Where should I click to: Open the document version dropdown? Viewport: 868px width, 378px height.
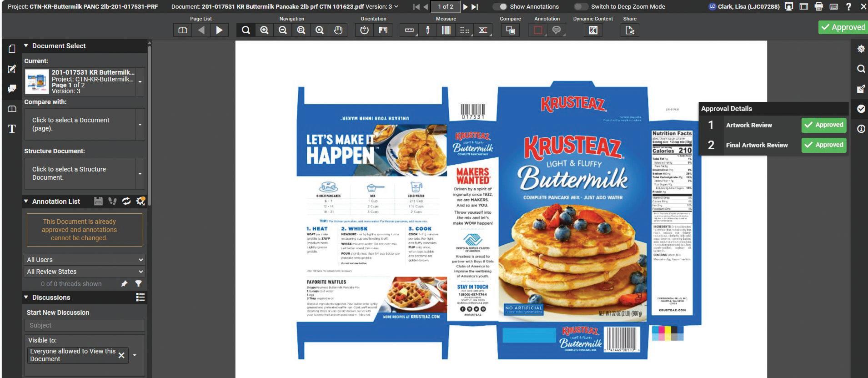click(x=396, y=7)
